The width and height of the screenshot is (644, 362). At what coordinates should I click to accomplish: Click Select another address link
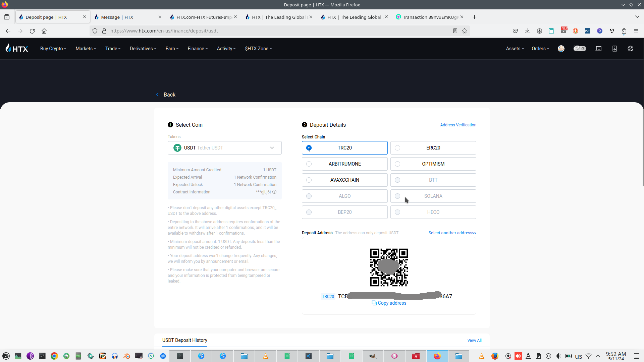click(452, 233)
